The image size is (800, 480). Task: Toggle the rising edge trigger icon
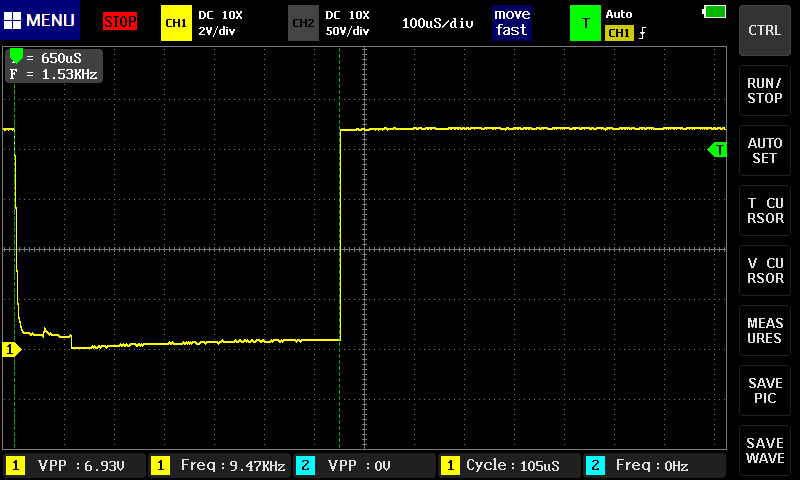(x=642, y=33)
